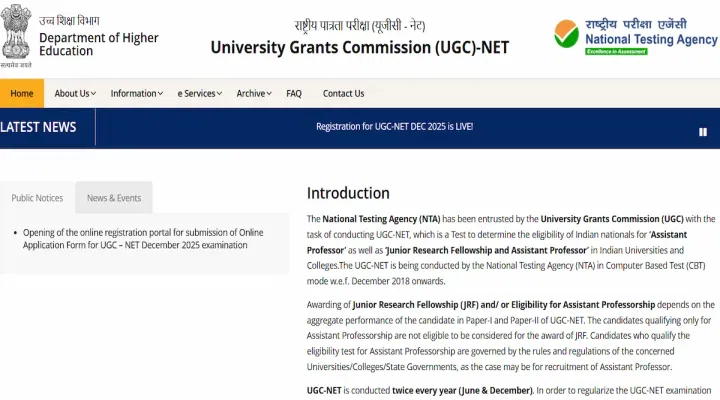720x400 pixels.
Task: Open the FAQ page
Action: [294, 93]
